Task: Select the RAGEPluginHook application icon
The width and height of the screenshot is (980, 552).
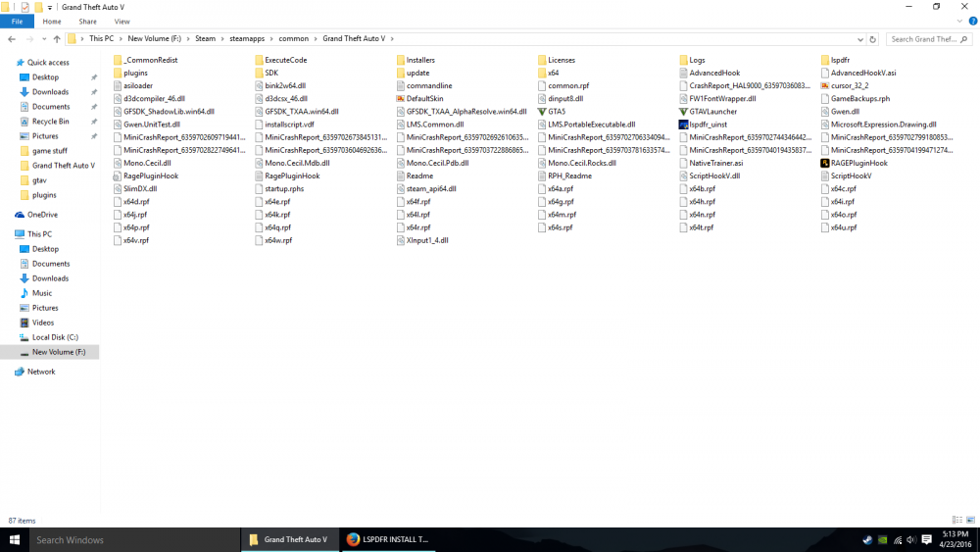Action: tap(825, 163)
